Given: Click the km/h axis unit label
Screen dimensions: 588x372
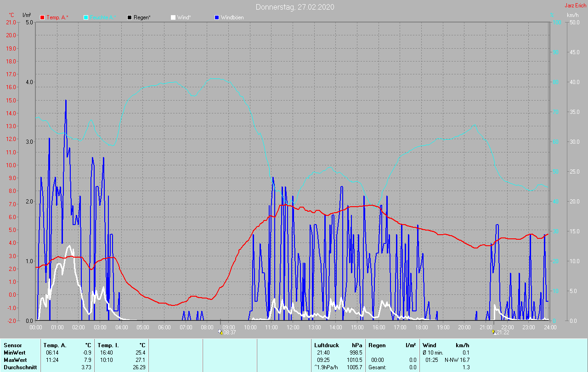Looking at the screenshot, I should (572, 15).
